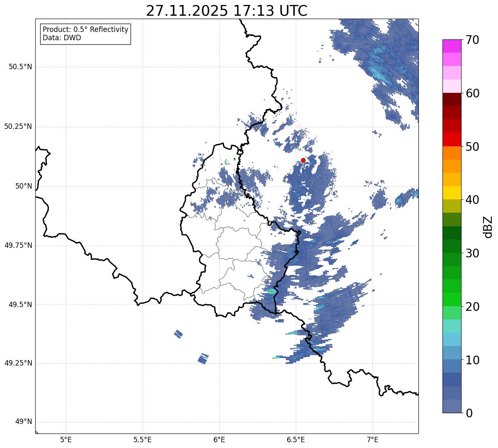Click the red radar site marker
The height and width of the screenshot is (448, 498).
(303, 160)
